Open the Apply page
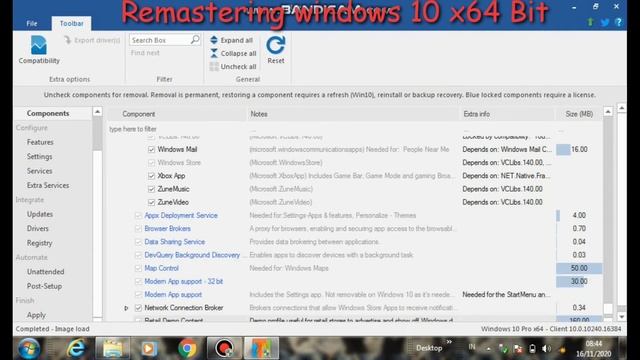 [x=36, y=315]
